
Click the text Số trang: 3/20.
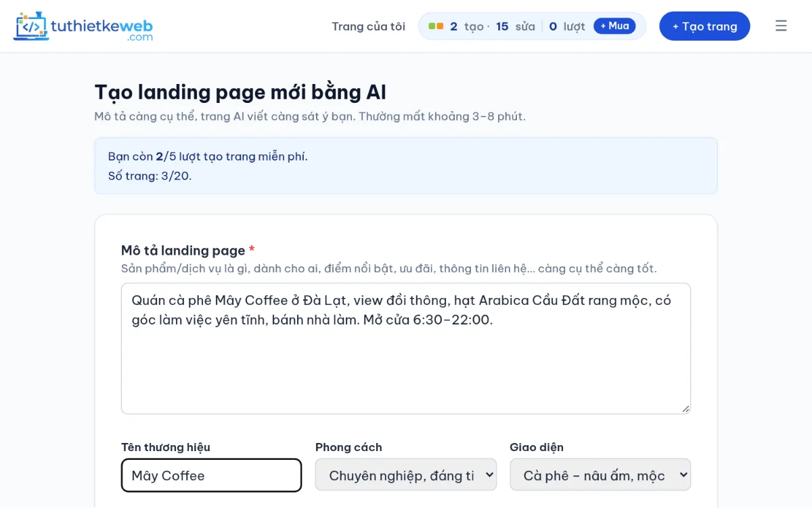[150, 176]
